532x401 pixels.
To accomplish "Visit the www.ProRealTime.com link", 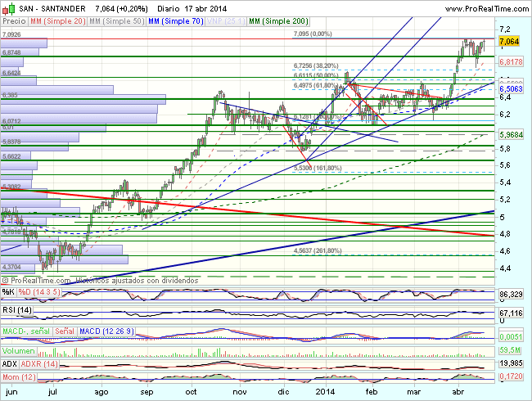I will (487, 9).
